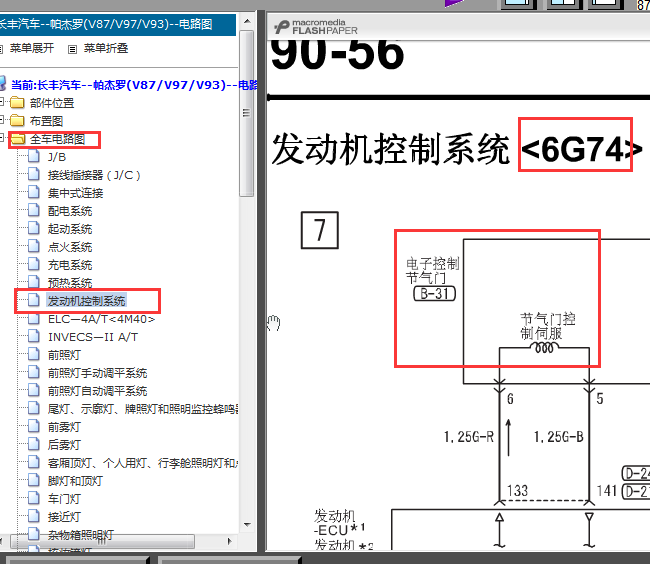Click the 当前:长丰汽车--帕杰罗 title link
The image size is (650, 564).
(134, 85)
